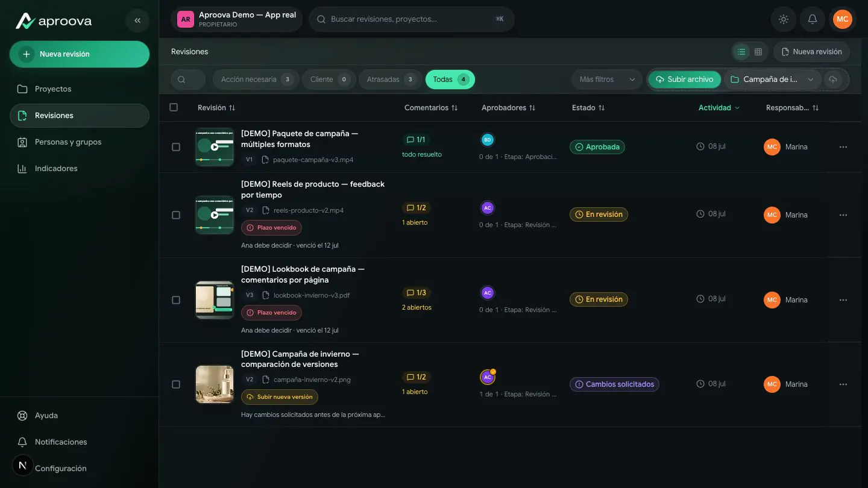Sort by the Aprobadores column
This screenshot has height=488, width=868.
click(x=508, y=108)
